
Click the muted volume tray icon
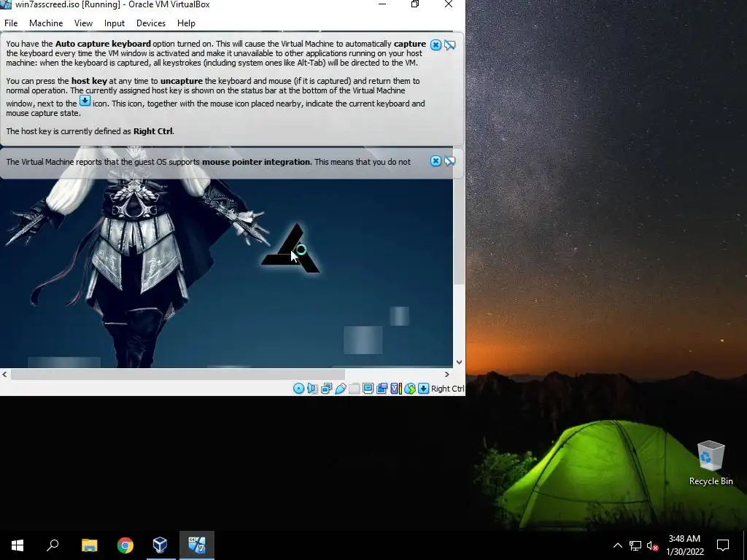(x=652, y=545)
